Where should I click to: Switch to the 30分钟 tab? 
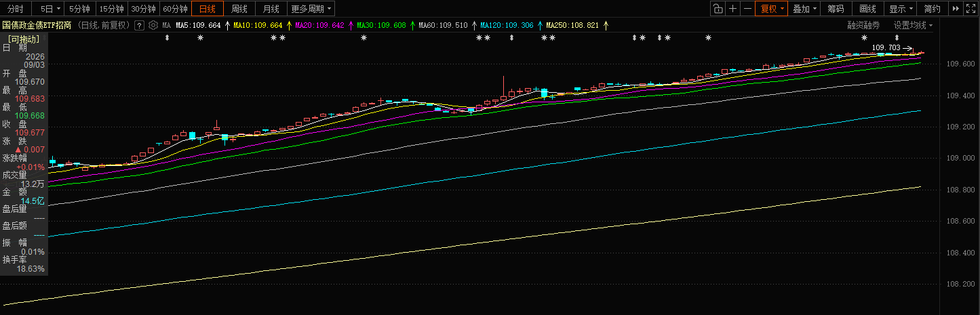pos(143,9)
